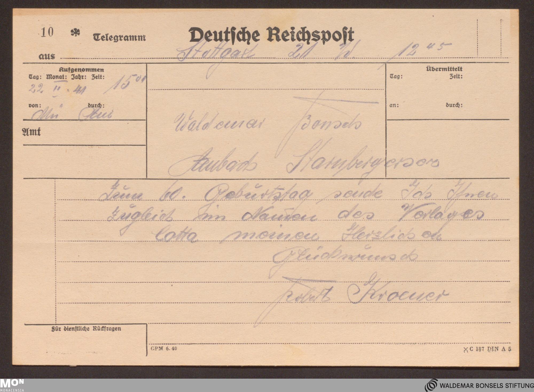Click the "von:" label
The image size is (534, 392).
pos(35,106)
